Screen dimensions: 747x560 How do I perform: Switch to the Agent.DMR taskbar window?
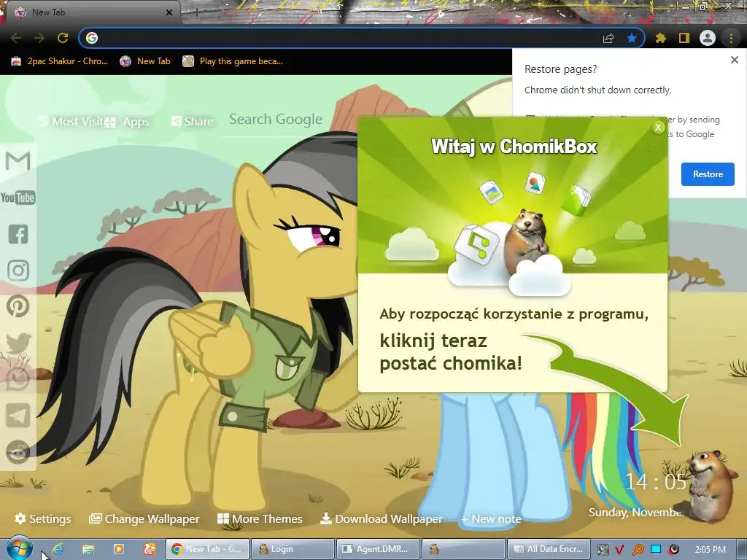click(x=379, y=549)
